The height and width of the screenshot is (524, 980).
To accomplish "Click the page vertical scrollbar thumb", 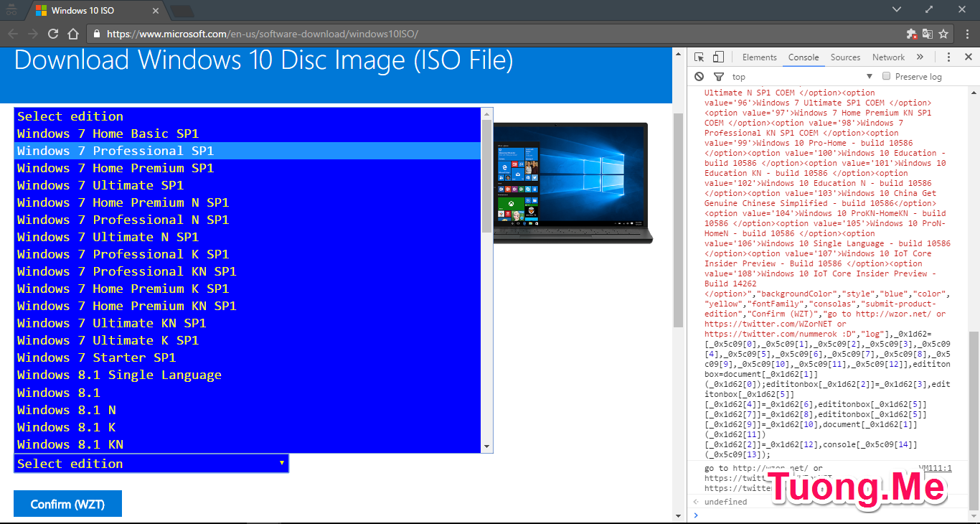I will point(678,220).
